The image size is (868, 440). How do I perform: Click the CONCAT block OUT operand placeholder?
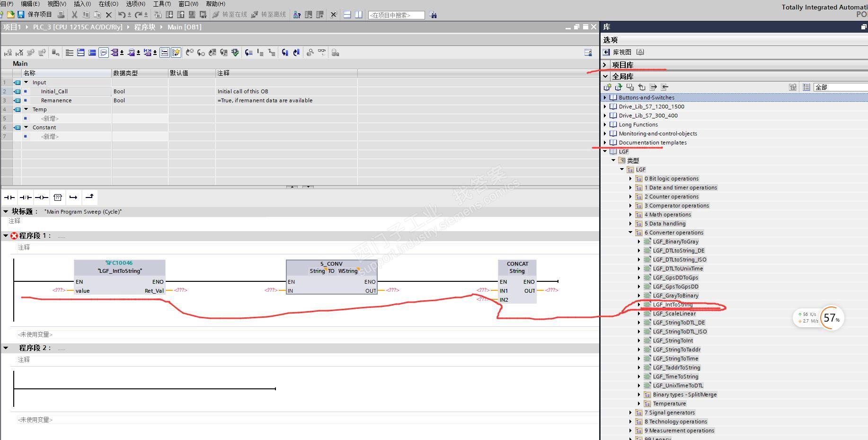(x=551, y=290)
